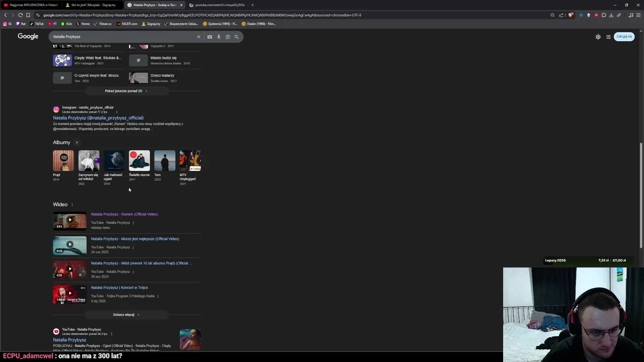Open the browser downloads icon
The width and height of the screenshot is (644, 362).
pos(611,15)
